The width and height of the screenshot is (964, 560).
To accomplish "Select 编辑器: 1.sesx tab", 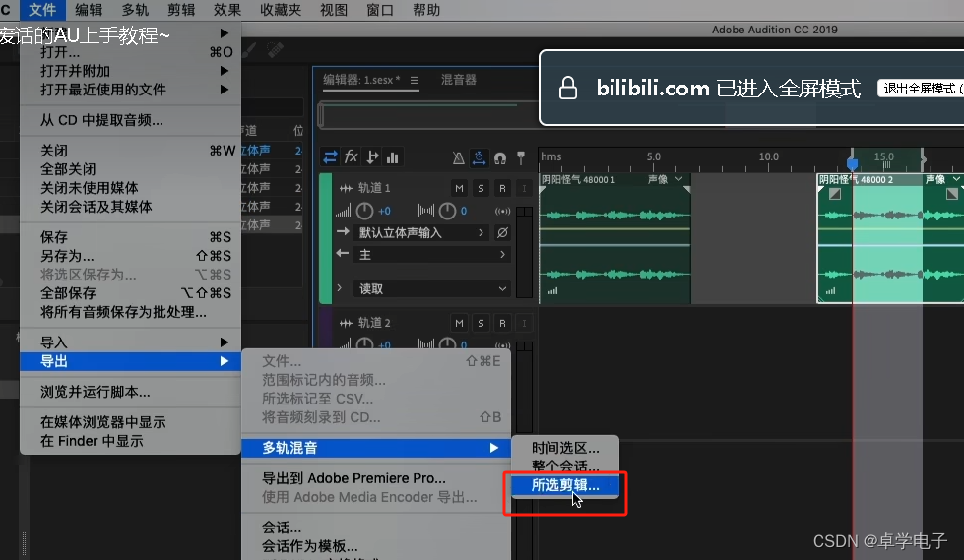I will tap(361, 80).
